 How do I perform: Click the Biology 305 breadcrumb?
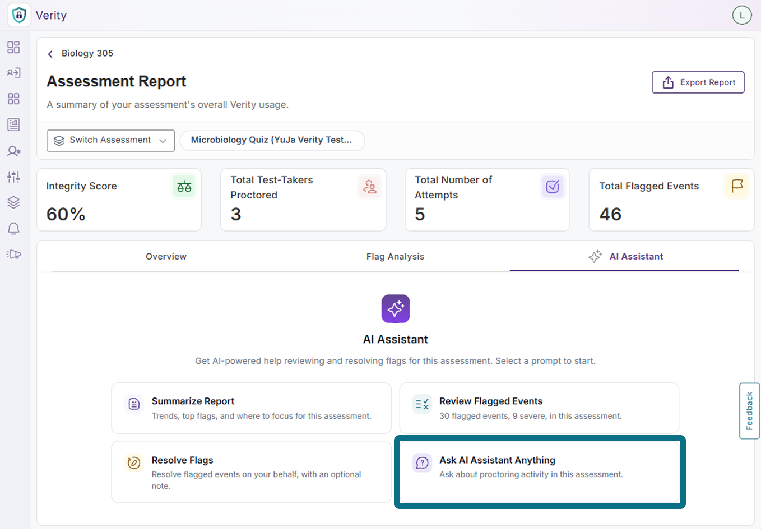tap(87, 53)
